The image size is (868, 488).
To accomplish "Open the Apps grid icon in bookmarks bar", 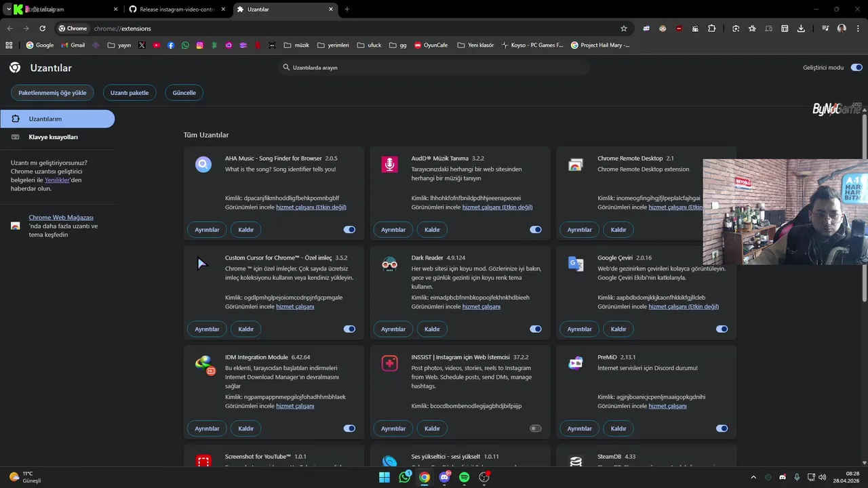I will tap(9, 45).
